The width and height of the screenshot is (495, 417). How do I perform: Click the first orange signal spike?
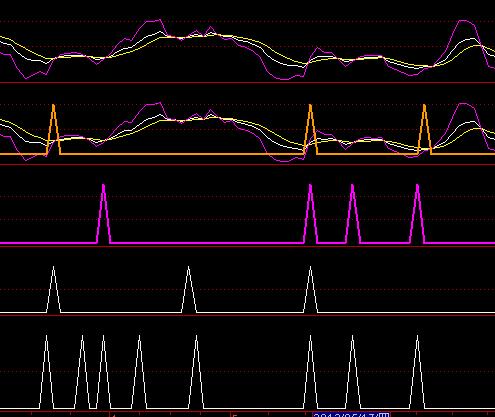pyautogui.click(x=53, y=129)
